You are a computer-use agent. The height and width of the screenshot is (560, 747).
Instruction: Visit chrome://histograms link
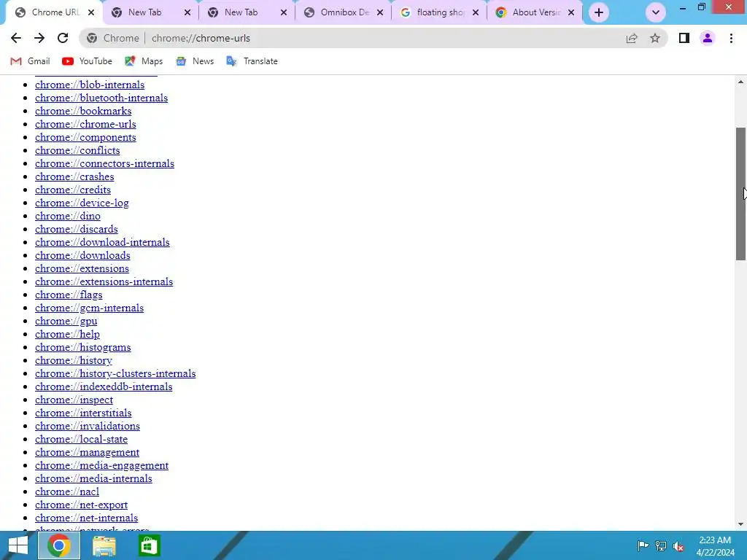(83, 347)
